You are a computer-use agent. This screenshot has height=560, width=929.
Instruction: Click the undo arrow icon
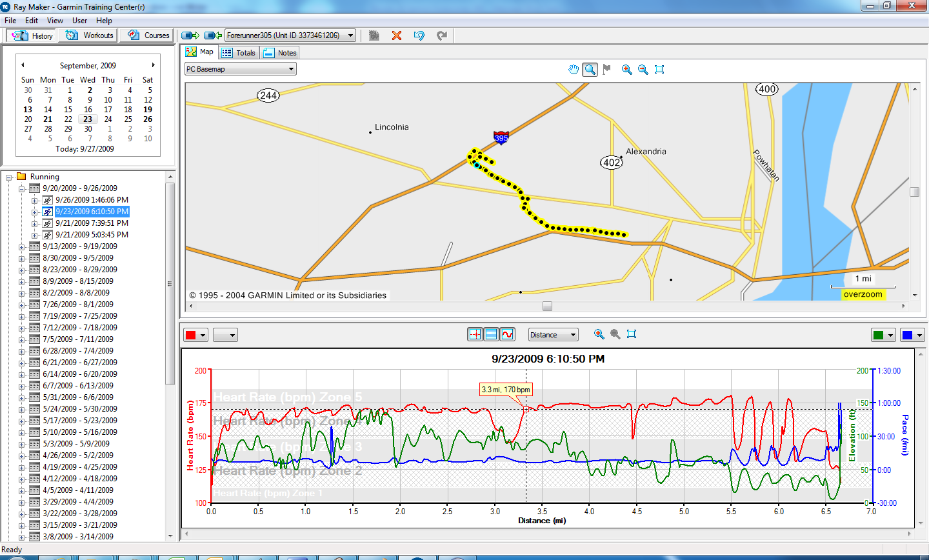pos(419,35)
